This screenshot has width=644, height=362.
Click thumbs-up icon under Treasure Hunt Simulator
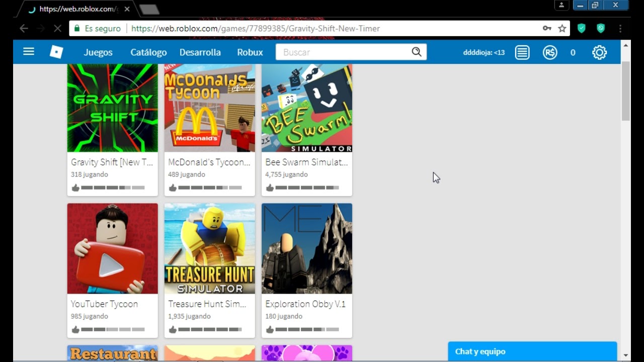(173, 329)
